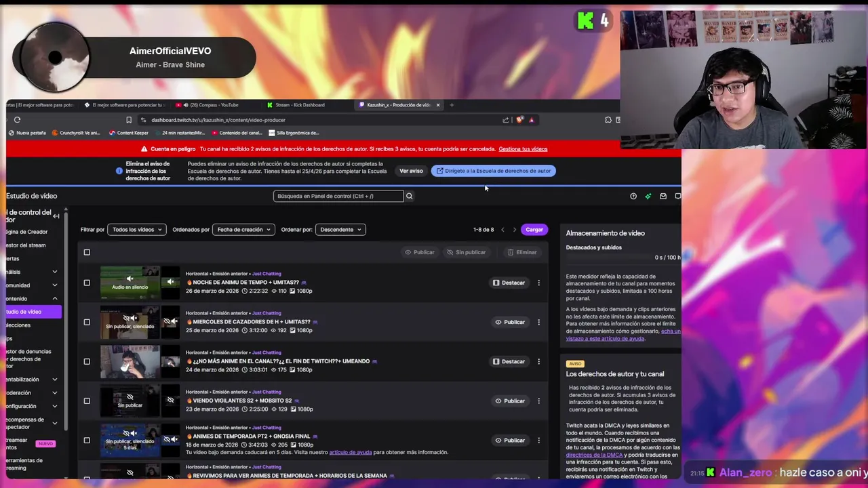Click Publicar for MIERCOLES DE CAZADORES video
This screenshot has height=488, width=868.
click(510, 322)
